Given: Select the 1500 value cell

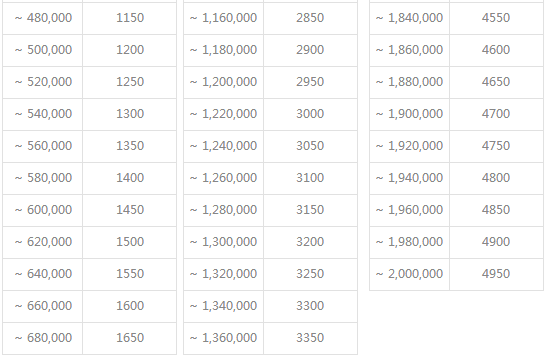Looking at the screenshot, I should click(129, 242).
